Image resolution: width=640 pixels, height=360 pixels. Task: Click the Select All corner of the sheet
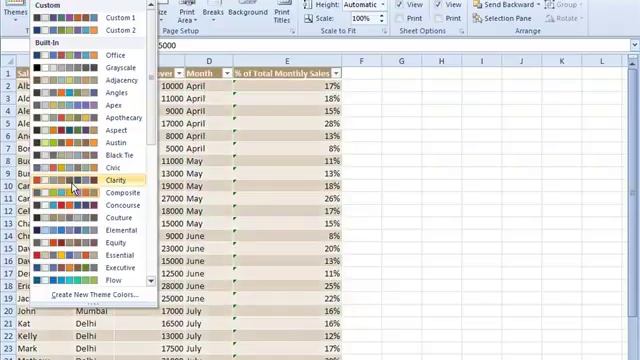(8, 61)
